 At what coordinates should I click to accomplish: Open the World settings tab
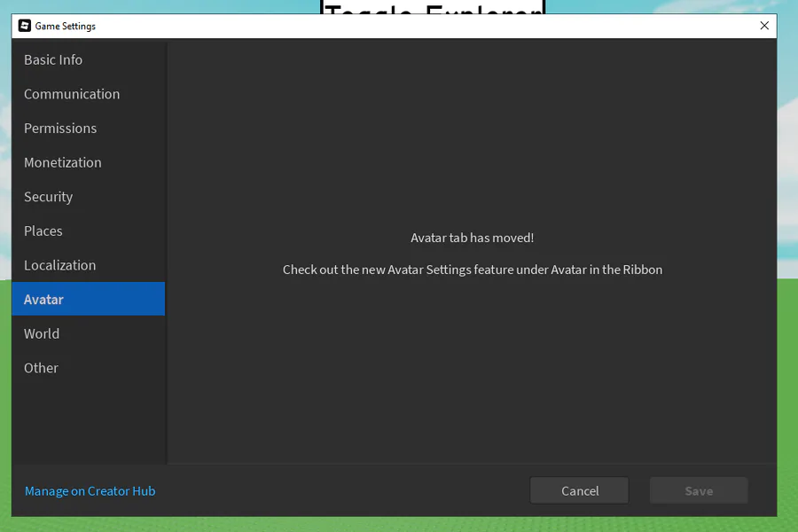89,333
